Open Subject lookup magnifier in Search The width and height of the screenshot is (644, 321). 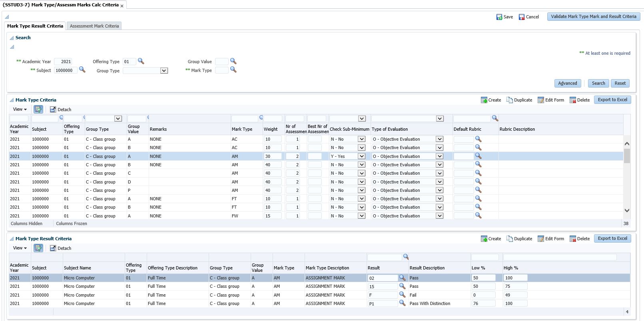pyautogui.click(x=82, y=70)
